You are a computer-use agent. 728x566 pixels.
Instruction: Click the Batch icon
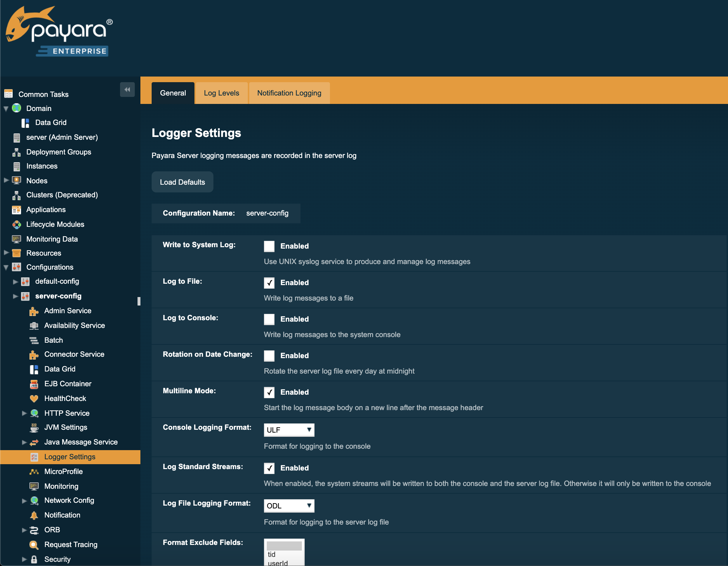click(34, 340)
